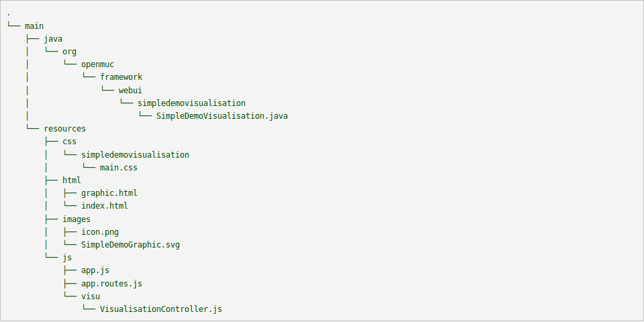Open index.html file entry
The height and width of the screenshot is (322, 644).
(x=104, y=206)
